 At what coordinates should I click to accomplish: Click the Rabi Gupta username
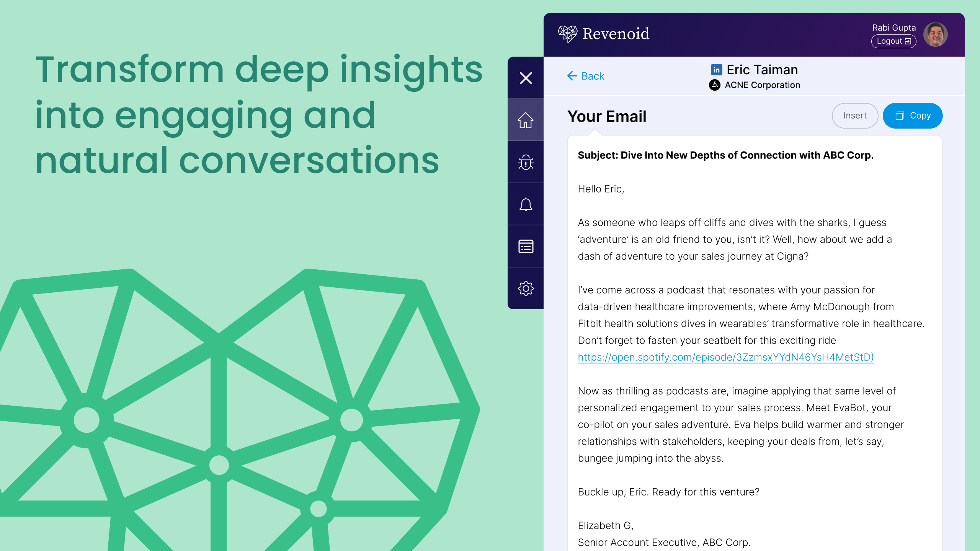894,28
